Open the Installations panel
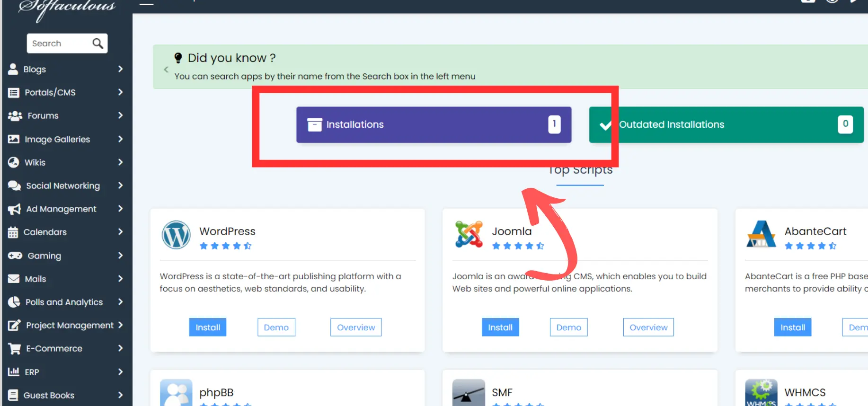Image resolution: width=868 pixels, height=406 pixels. click(x=434, y=124)
